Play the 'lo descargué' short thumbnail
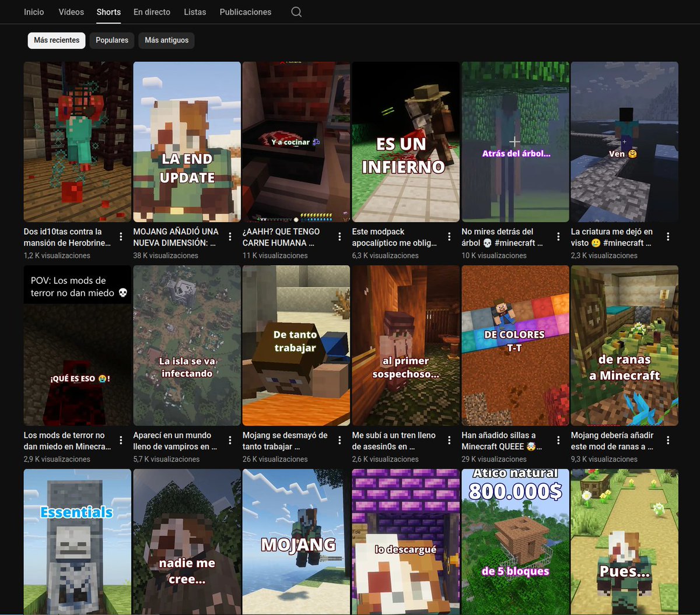700x615 pixels. 405,542
